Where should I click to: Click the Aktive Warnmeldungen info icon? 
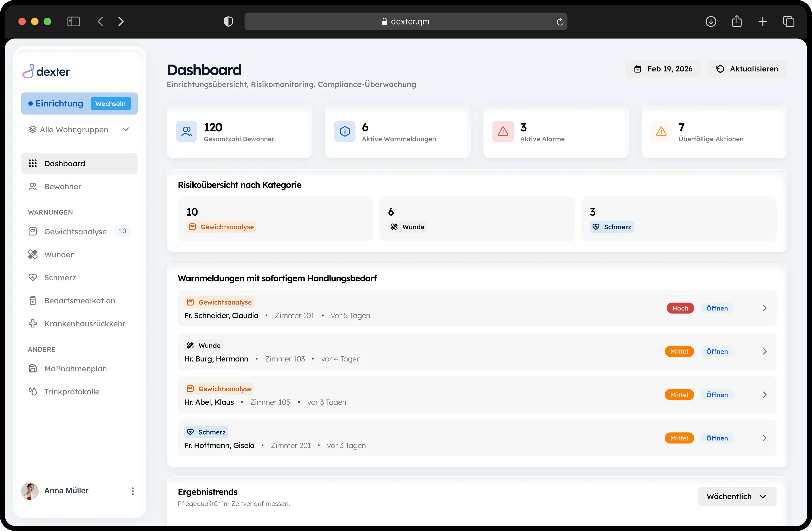(345, 131)
